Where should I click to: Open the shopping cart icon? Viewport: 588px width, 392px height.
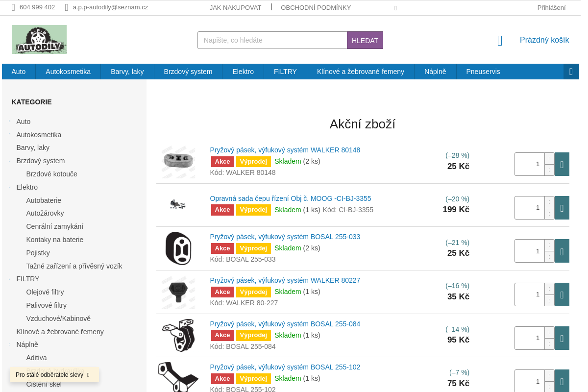click(x=500, y=41)
